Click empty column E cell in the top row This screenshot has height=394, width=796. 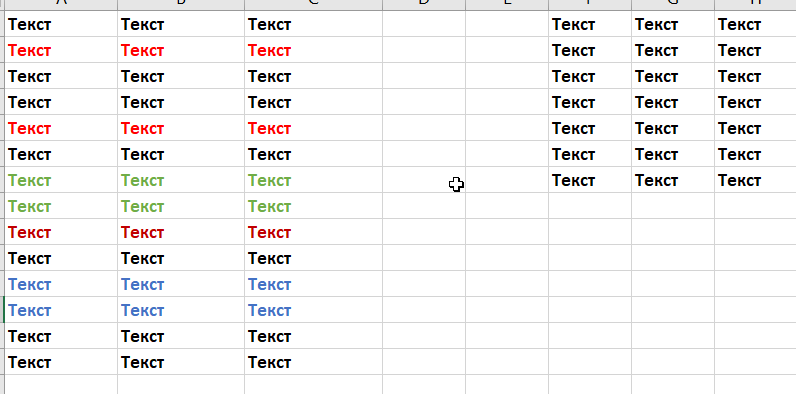tap(507, 24)
